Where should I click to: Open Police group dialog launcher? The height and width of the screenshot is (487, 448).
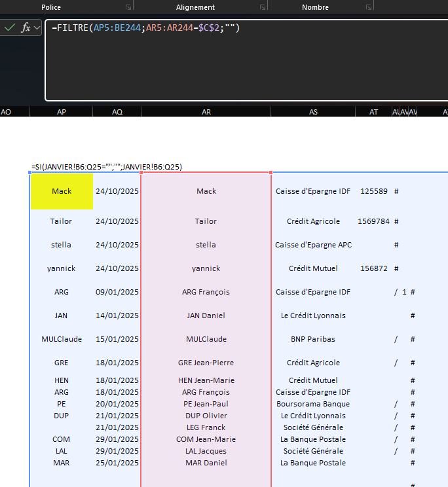click(128, 7)
